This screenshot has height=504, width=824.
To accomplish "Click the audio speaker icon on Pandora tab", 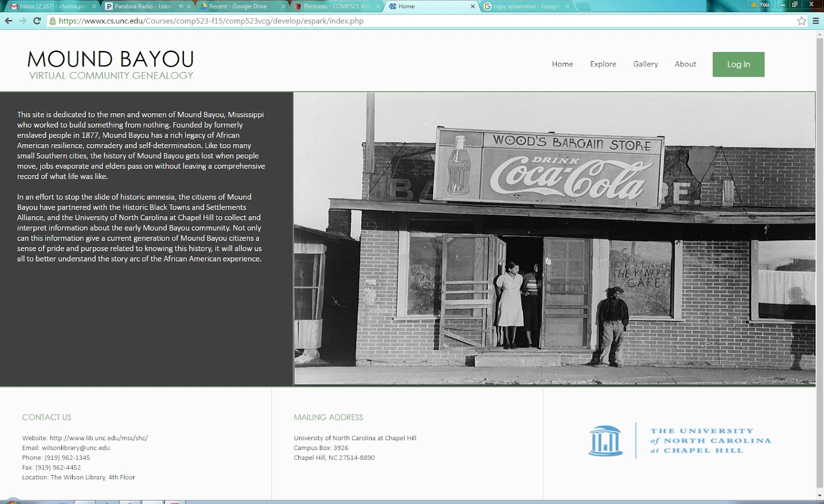I will coord(181,6).
